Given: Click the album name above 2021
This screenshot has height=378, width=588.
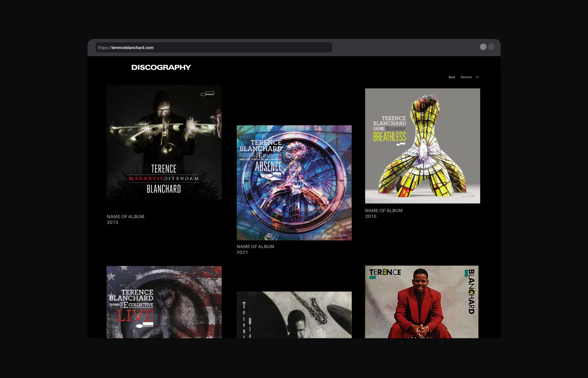Looking at the screenshot, I should pos(255,247).
